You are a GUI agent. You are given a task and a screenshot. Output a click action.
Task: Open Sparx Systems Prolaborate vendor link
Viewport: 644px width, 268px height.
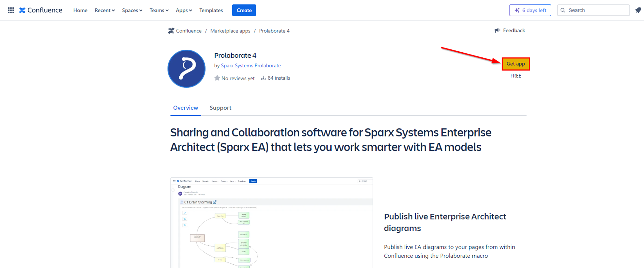250,66
